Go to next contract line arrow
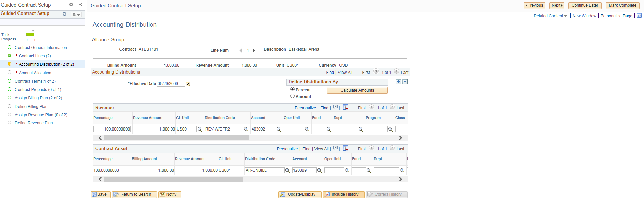Image resolution: width=644 pixels, height=202 pixels. [x=254, y=50]
